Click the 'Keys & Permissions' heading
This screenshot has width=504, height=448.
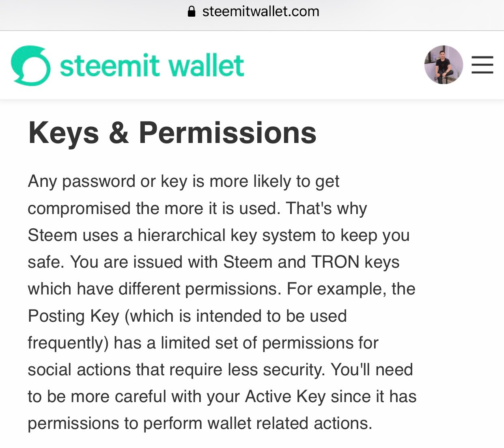click(x=172, y=132)
